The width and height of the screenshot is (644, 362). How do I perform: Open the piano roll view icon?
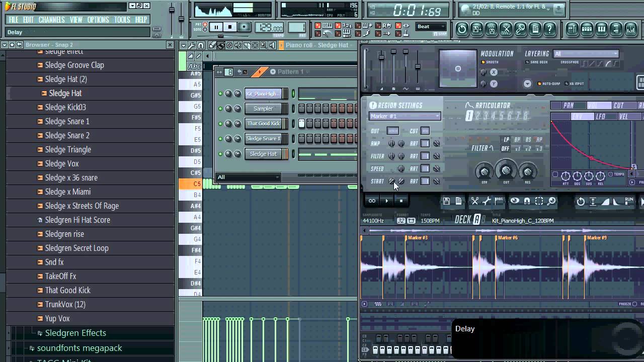tap(601, 29)
